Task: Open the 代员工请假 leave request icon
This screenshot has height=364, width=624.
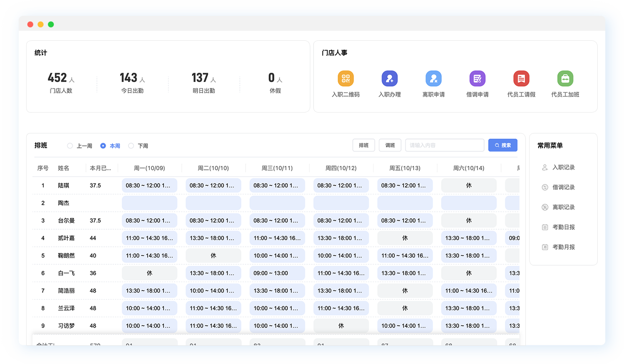Action: [521, 79]
